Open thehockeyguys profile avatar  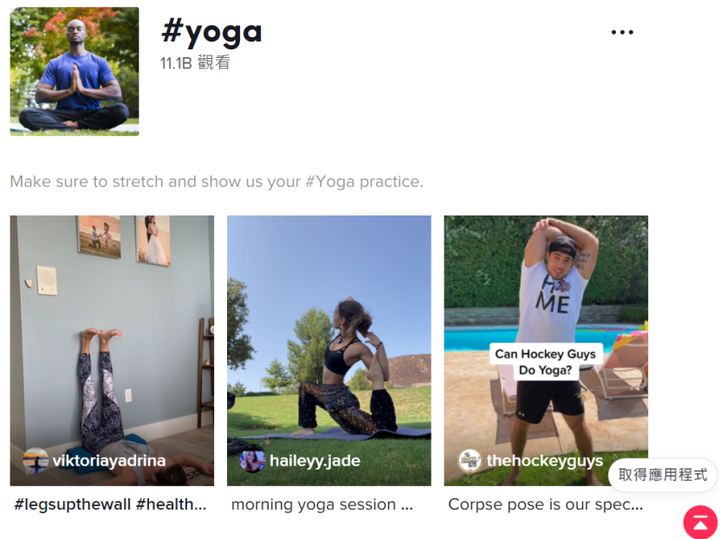[x=470, y=460]
